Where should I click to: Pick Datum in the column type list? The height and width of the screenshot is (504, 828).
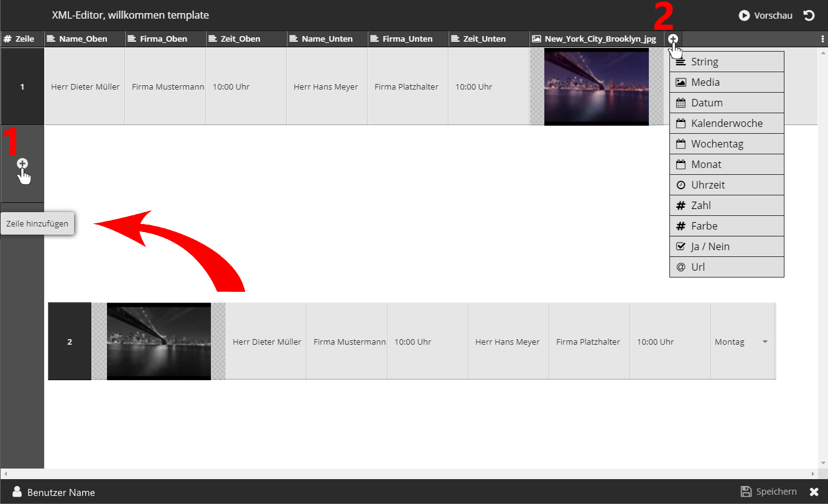tap(726, 103)
